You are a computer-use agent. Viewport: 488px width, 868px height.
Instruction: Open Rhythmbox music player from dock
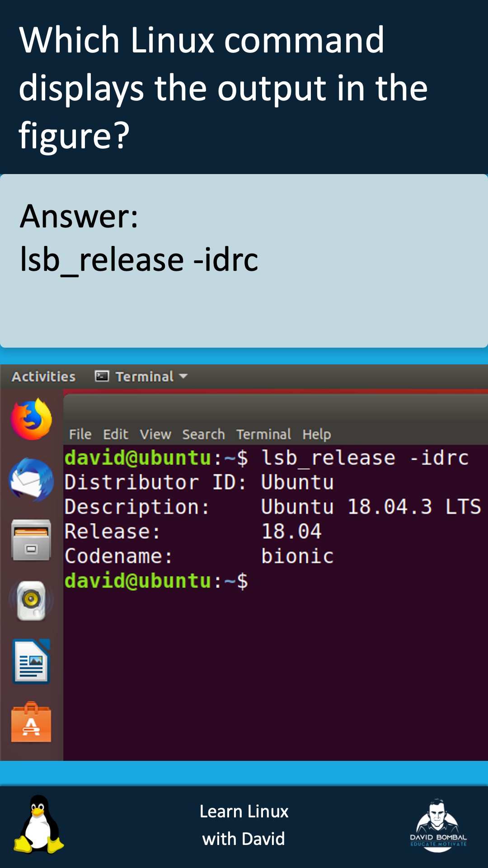point(31,601)
